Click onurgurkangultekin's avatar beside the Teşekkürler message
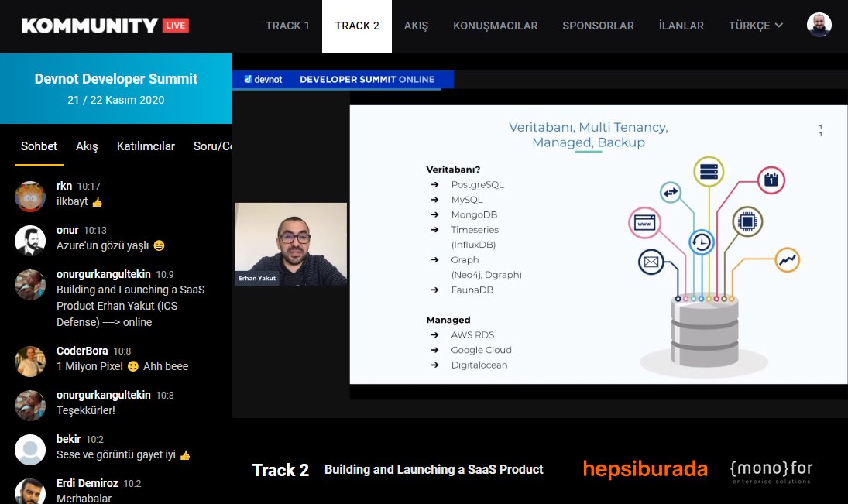This screenshot has height=504, width=848. (x=29, y=406)
